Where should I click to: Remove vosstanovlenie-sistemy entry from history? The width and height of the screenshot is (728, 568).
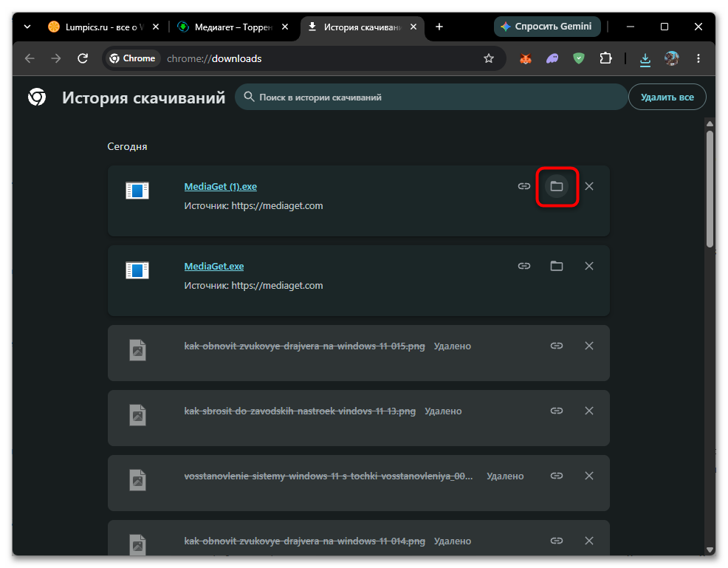tap(588, 476)
